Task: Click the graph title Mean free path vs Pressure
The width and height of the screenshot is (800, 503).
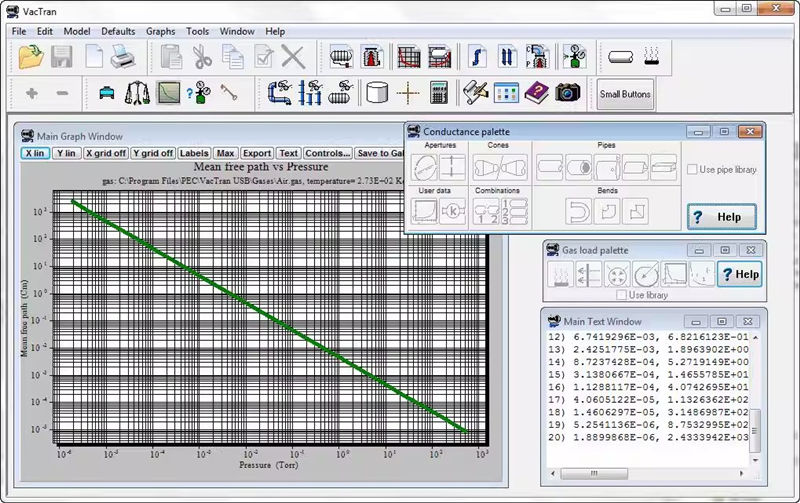Action: 261,167
